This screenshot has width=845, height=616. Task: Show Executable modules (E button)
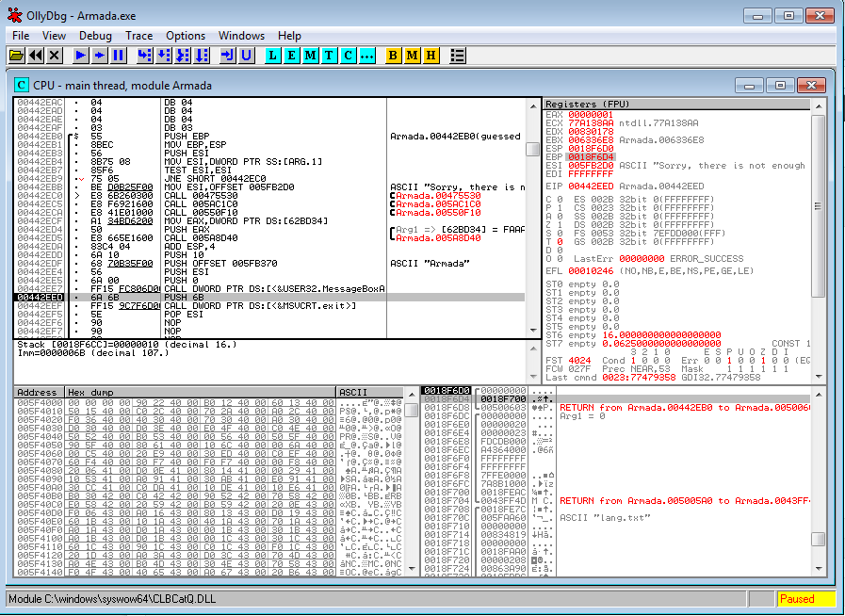(292, 56)
